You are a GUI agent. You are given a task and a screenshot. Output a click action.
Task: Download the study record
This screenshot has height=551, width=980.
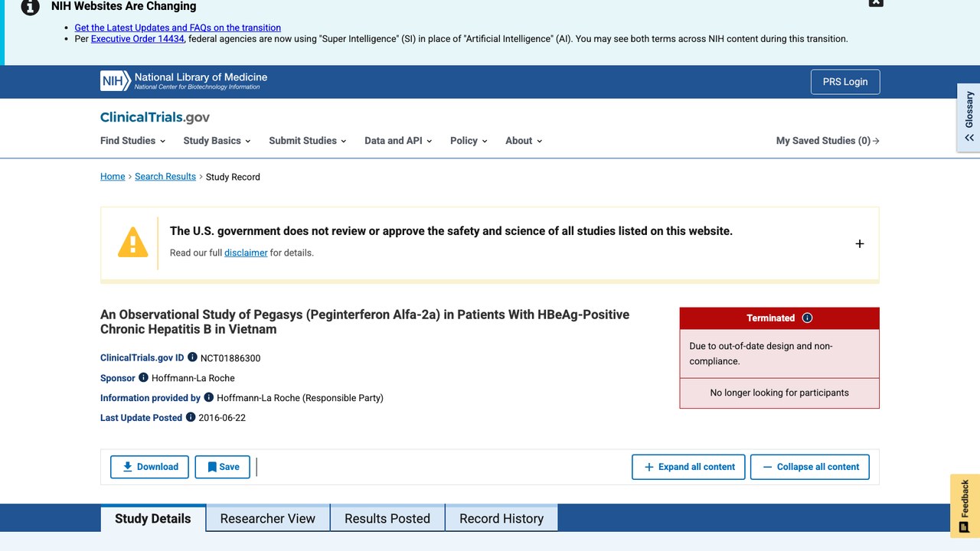click(149, 467)
